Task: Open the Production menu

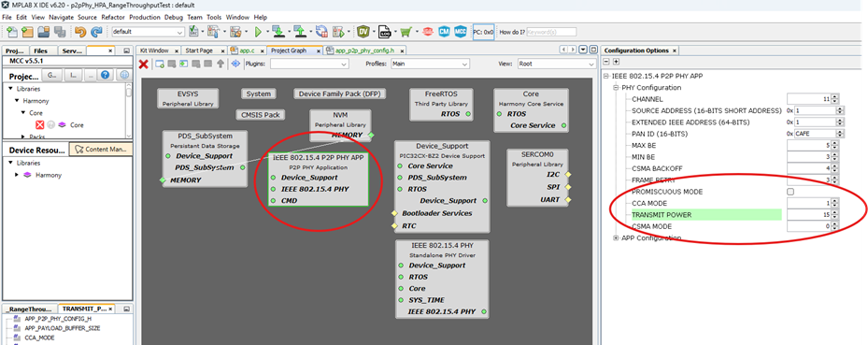Action: [145, 17]
